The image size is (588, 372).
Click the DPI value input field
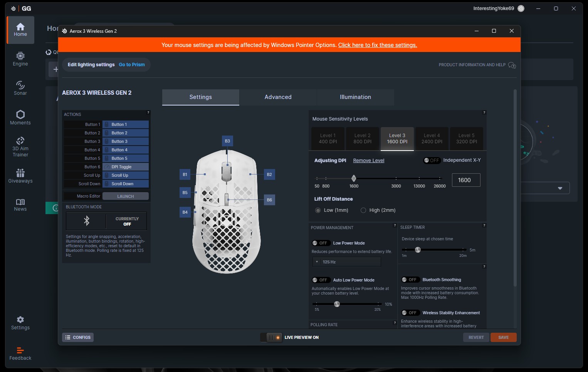click(466, 180)
